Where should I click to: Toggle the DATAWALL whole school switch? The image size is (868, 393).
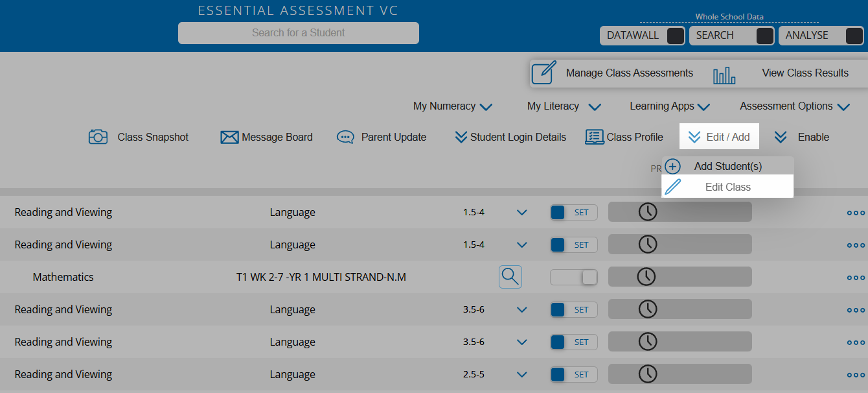676,36
